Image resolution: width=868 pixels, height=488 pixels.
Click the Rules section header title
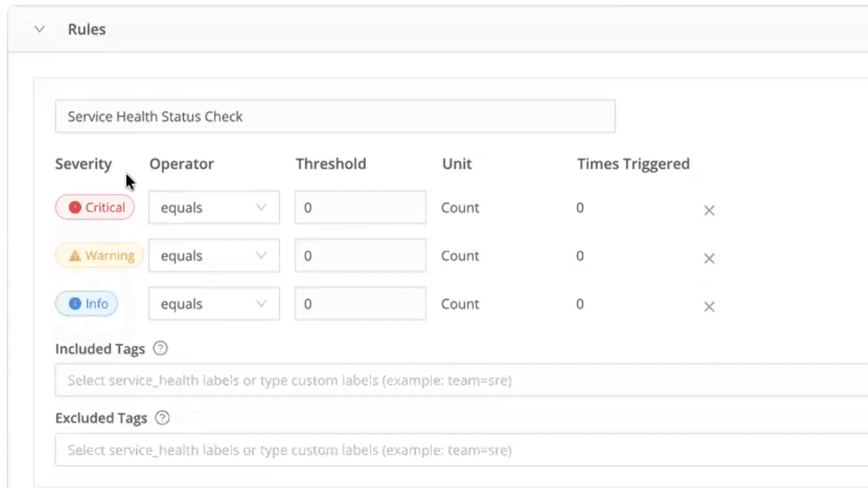pos(87,30)
